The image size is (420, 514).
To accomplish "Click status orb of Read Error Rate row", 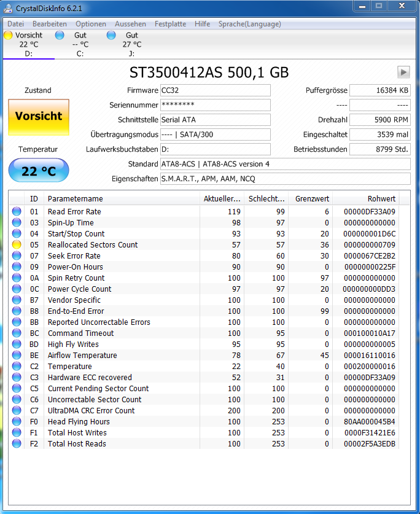I will (x=17, y=211).
